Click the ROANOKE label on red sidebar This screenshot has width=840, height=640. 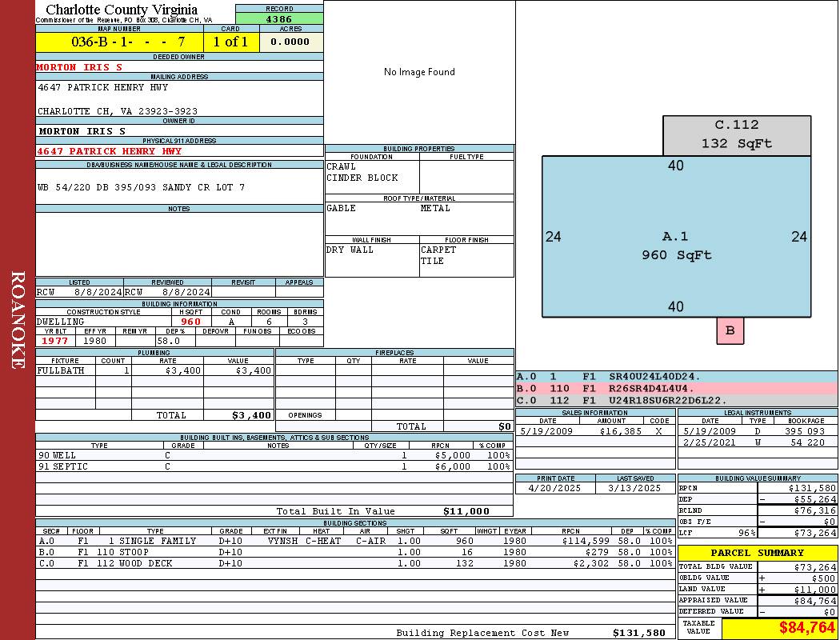click(17, 320)
